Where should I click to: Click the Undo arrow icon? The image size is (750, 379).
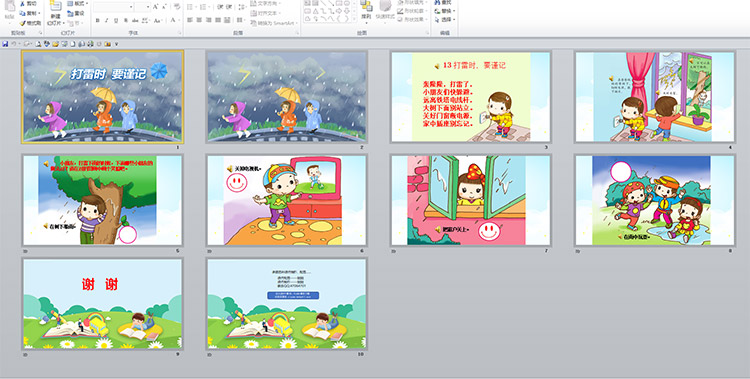tap(14, 44)
